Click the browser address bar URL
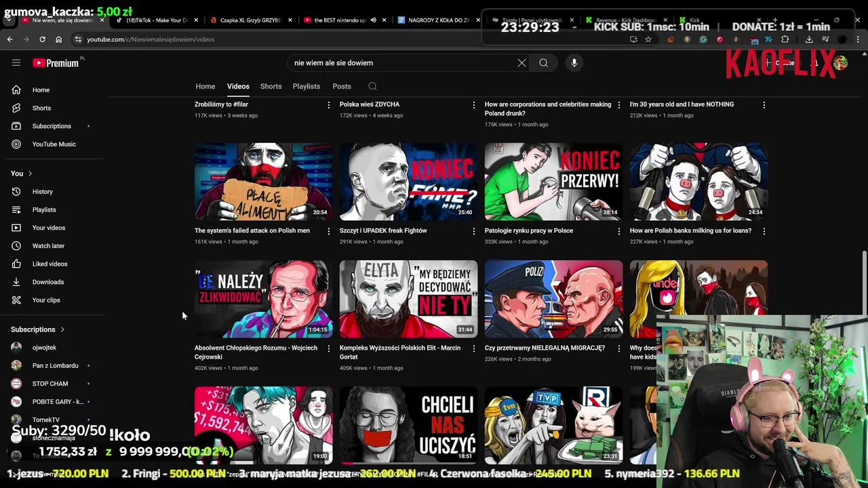The height and width of the screenshot is (488, 868). (151, 39)
